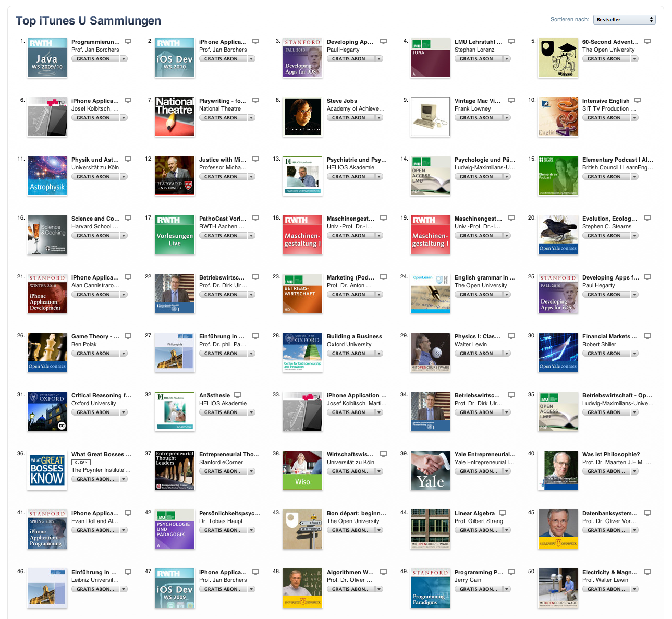Click author name Jerry Cain

pos(468,580)
